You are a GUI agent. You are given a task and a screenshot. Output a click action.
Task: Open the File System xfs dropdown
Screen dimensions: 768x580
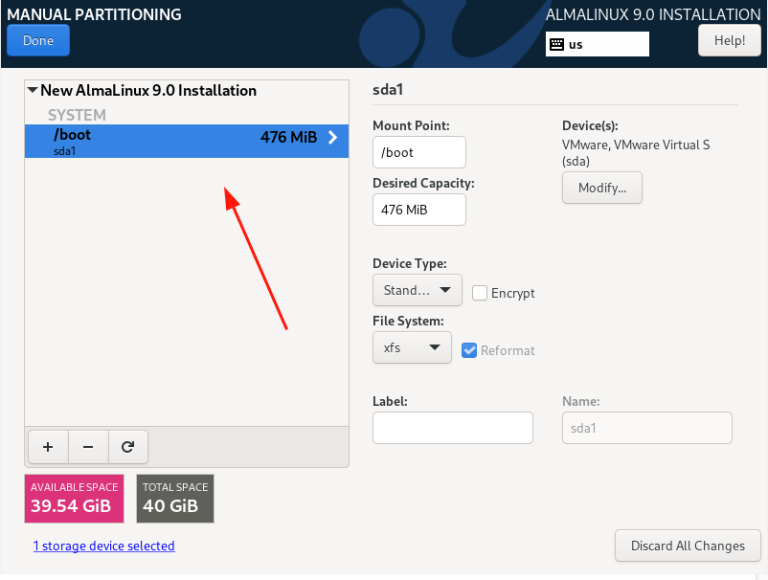[x=412, y=348]
